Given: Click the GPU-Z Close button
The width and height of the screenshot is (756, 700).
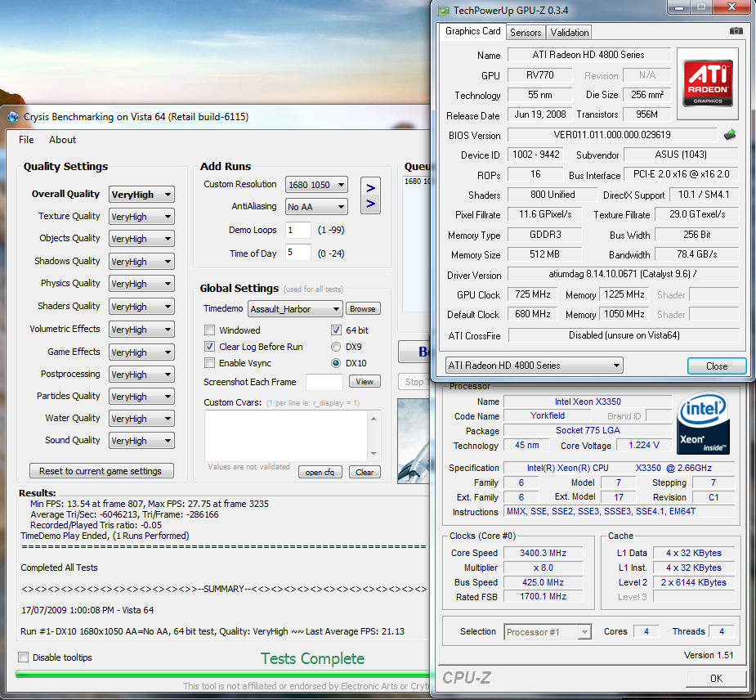Looking at the screenshot, I should pos(717,366).
